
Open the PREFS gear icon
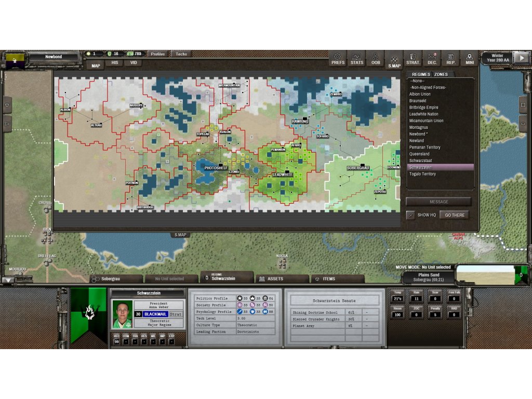tap(338, 59)
